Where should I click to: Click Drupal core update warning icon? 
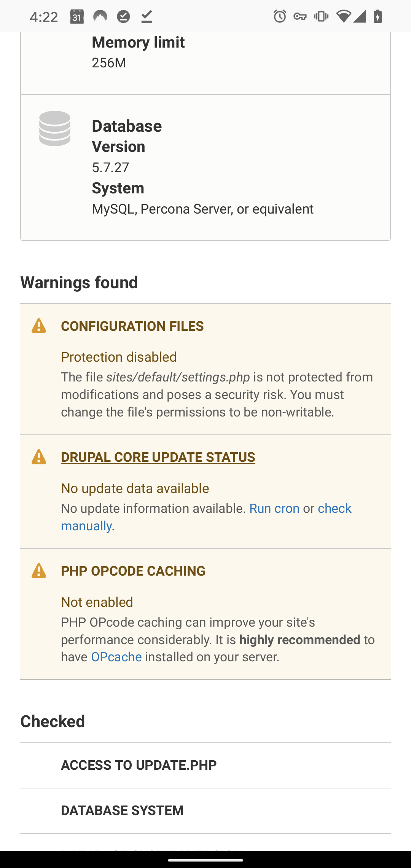coord(39,457)
